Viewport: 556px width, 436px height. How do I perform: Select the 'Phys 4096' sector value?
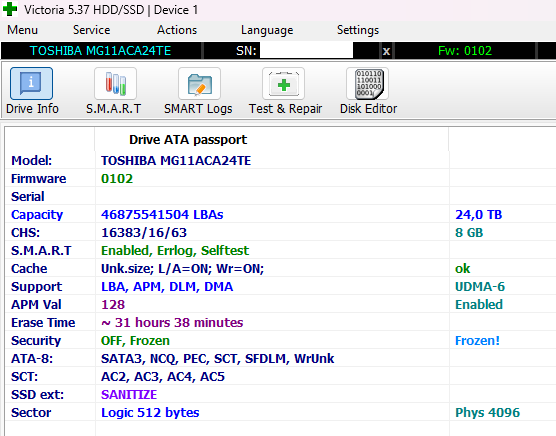487,413
